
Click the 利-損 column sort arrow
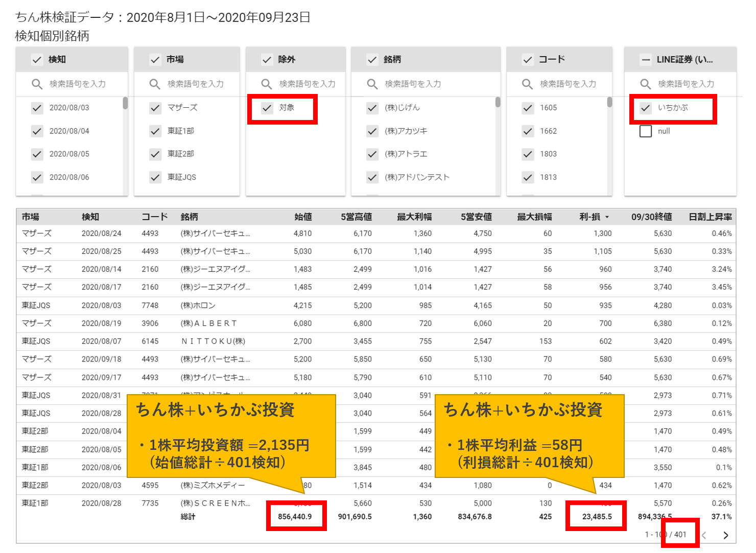[607, 217]
